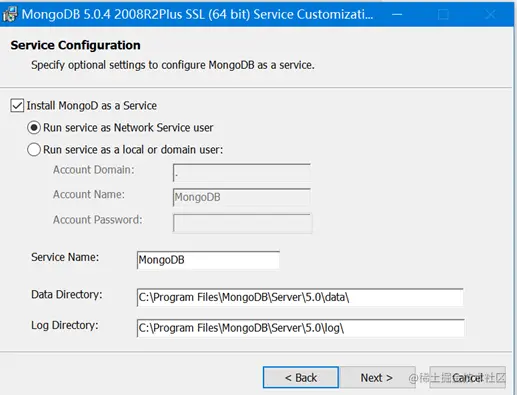Cancel the MongoDB installation
518x396 pixels.
tap(467, 378)
